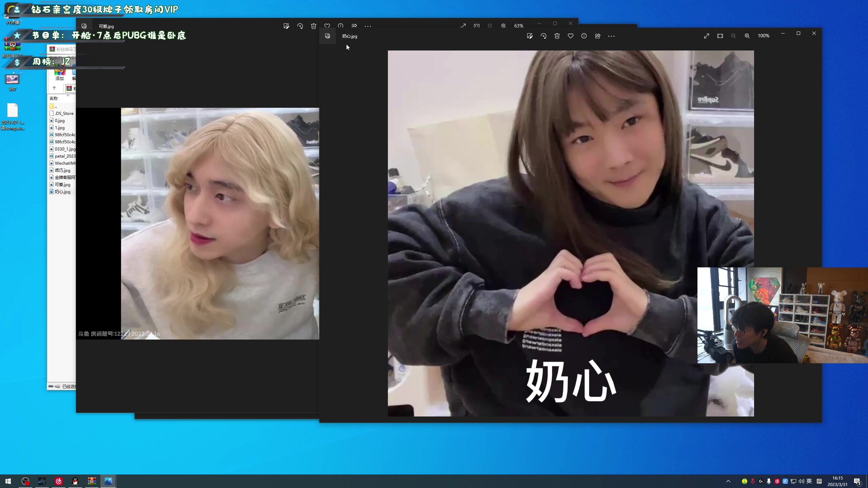
Task: Zoom in on 可爱.jpg photo window
Action: [504, 26]
